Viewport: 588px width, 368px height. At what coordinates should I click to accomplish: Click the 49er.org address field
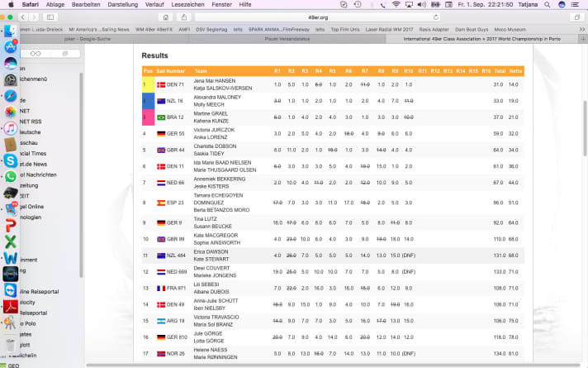tap(318, 17)
